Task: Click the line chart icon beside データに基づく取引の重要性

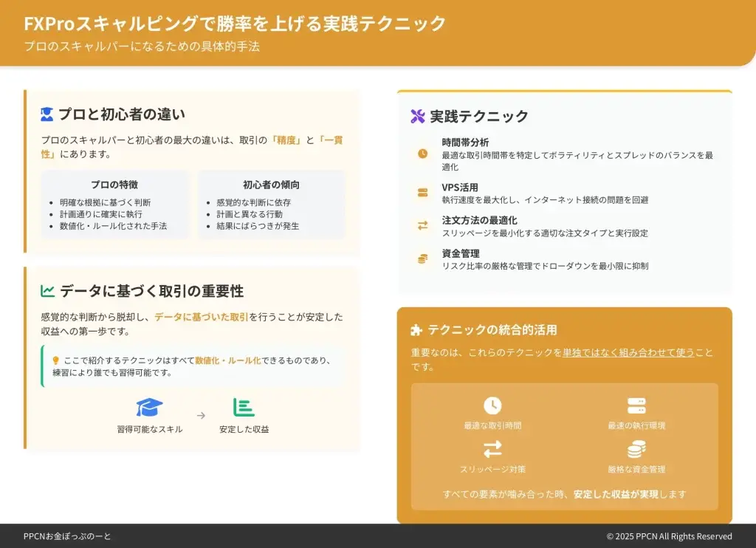Action: point(48,291)
